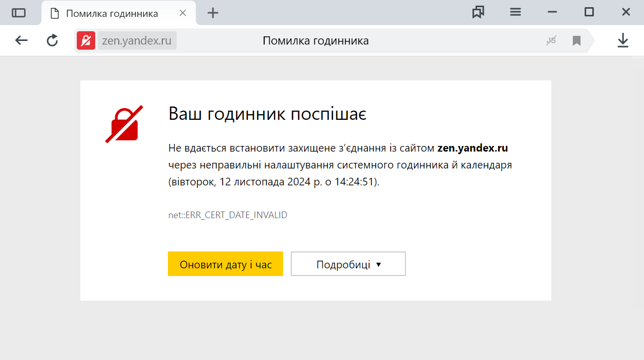The width and height of the screenshot is (644, 360).
Task: Maximize the browser window
Action: [589, 12]
